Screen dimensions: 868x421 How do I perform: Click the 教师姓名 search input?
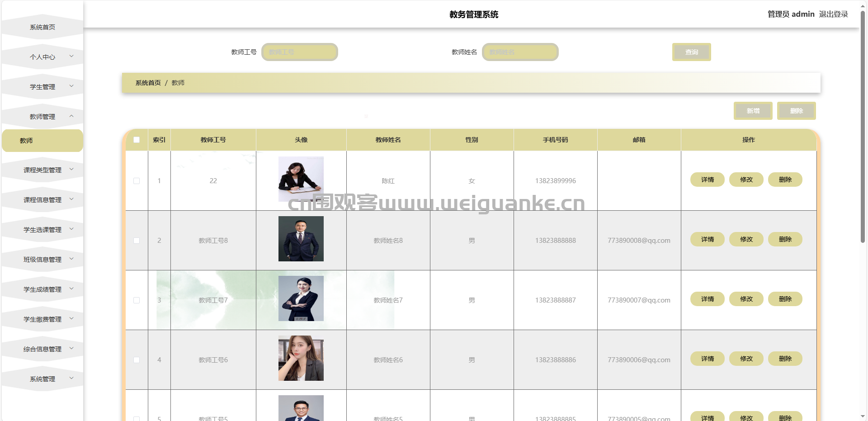520,52
